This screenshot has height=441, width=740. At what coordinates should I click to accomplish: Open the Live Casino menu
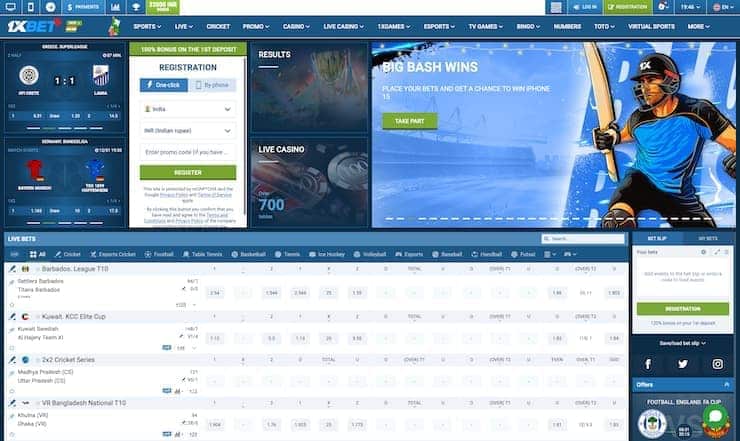point(343,26)
